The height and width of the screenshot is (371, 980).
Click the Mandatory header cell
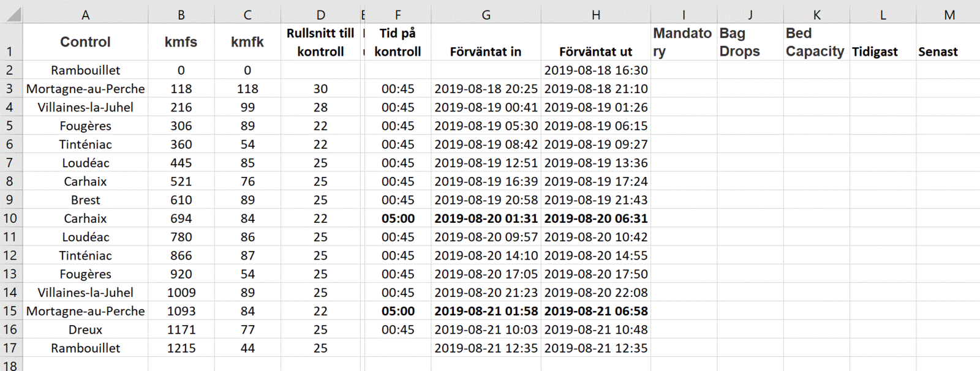(683, 42)
